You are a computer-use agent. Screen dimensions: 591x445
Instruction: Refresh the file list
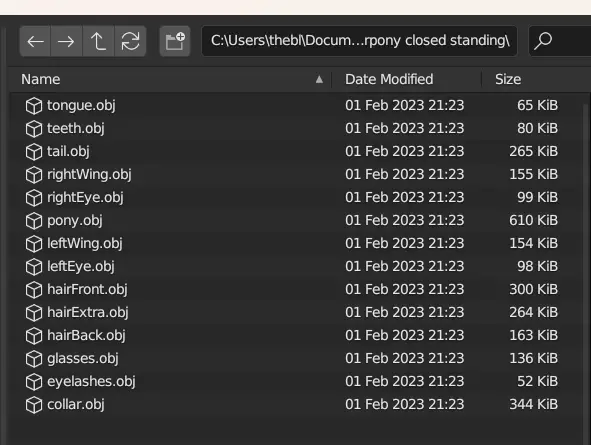[x=130, y=41]
